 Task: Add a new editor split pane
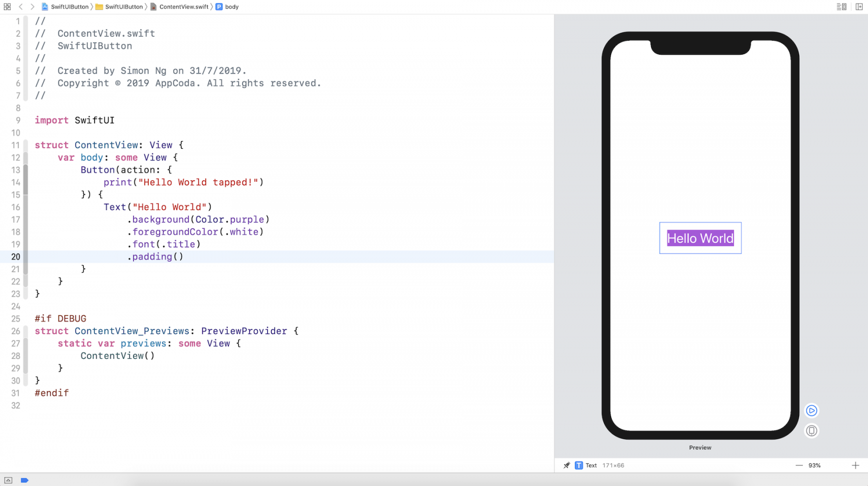point(858,7)
